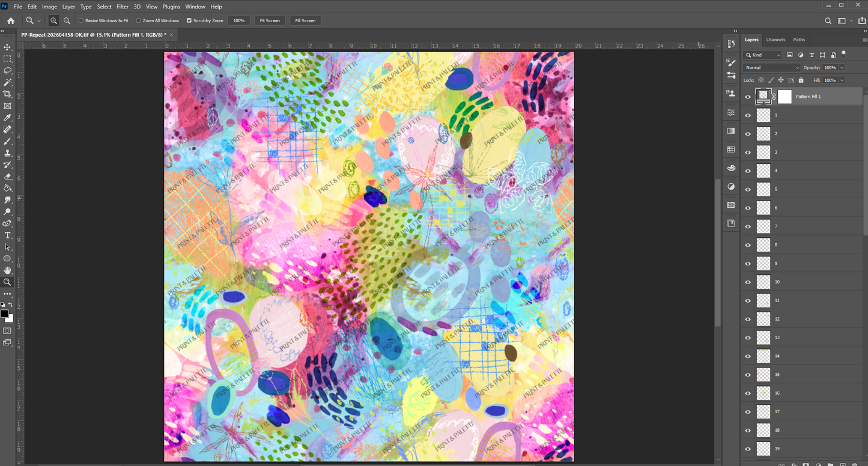Set the foreground color swatch
868x466 pixels.
[x=5, y=313]
